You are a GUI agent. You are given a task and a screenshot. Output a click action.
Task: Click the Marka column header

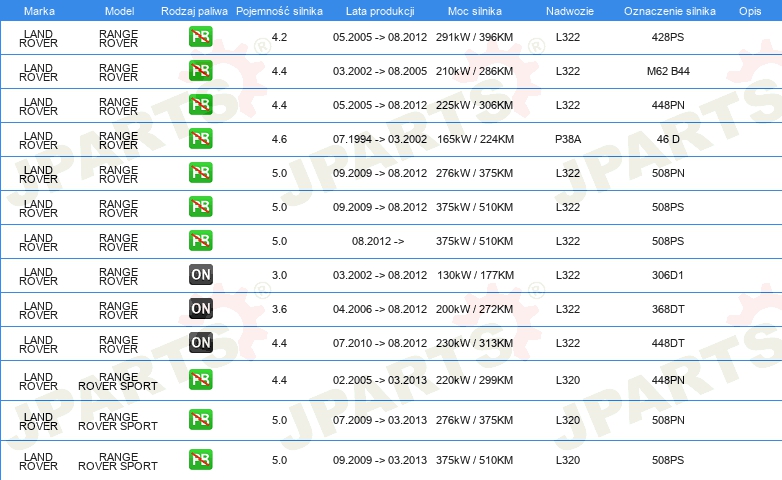click(39, 11)
